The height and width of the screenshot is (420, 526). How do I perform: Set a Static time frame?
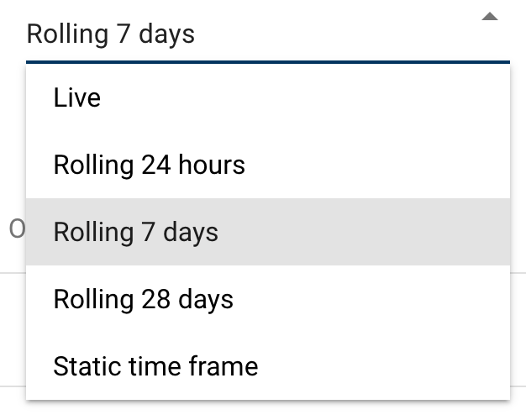[155, 366]
